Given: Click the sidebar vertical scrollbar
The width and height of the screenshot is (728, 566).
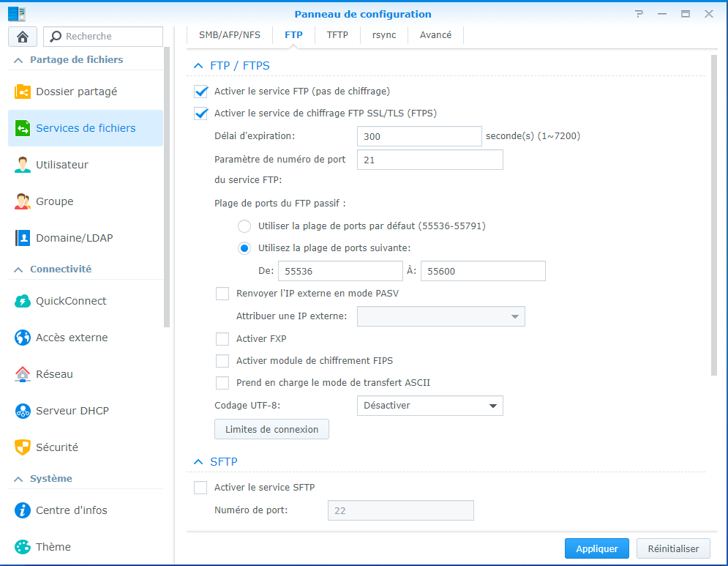Looking at the screenshot, I should [167, 187].
